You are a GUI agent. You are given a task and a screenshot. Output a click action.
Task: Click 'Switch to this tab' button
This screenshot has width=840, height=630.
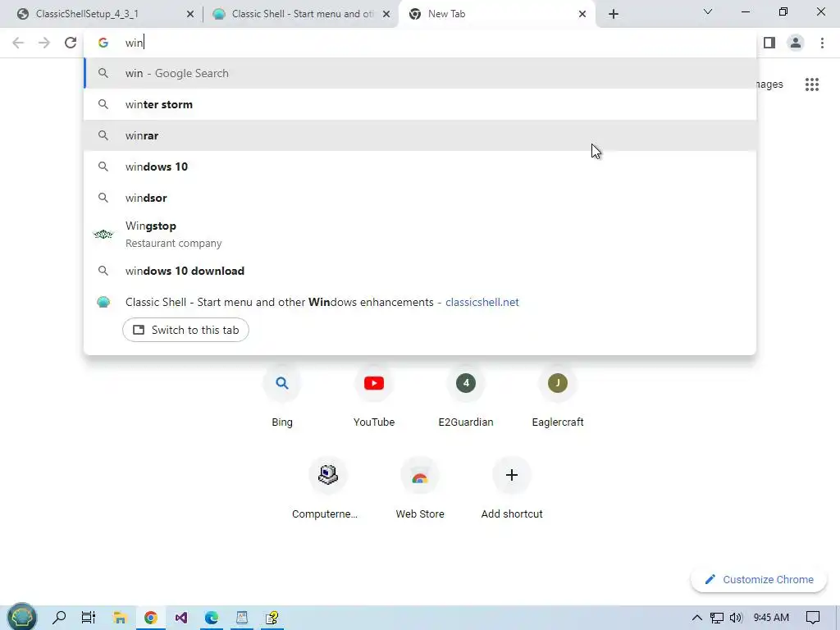pos(185,330)
